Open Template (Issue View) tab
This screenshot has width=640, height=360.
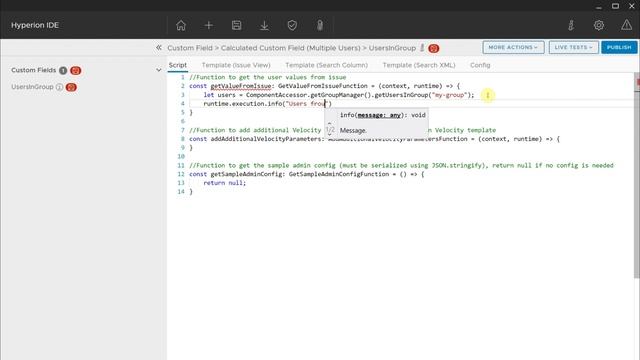pos(236,65)
